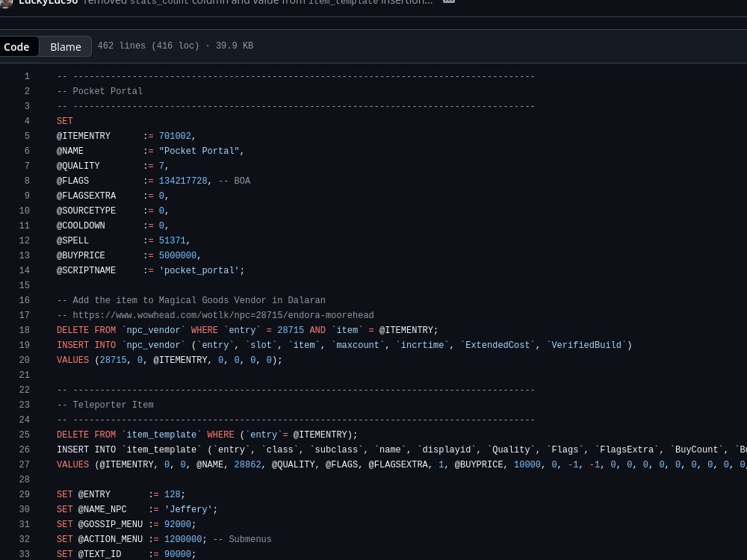Click the display id value 28862
The width and height of the screenshot is (747, 560).
click(248, 464)
